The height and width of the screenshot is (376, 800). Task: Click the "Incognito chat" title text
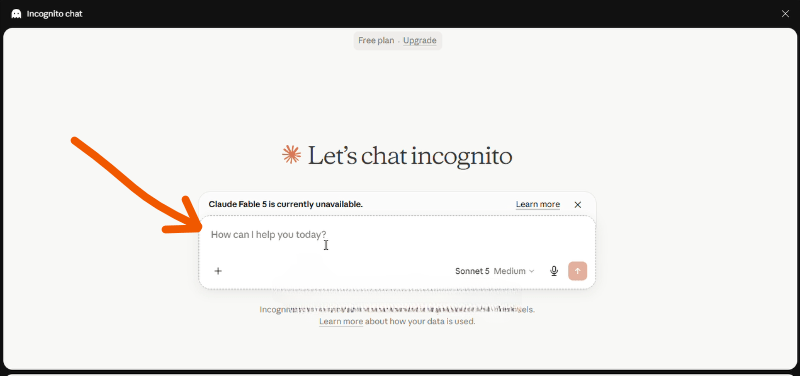point(55,14)
